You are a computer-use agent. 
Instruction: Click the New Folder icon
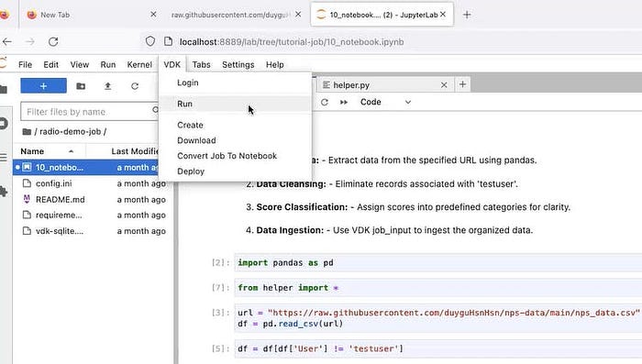[x=81, y=86]
